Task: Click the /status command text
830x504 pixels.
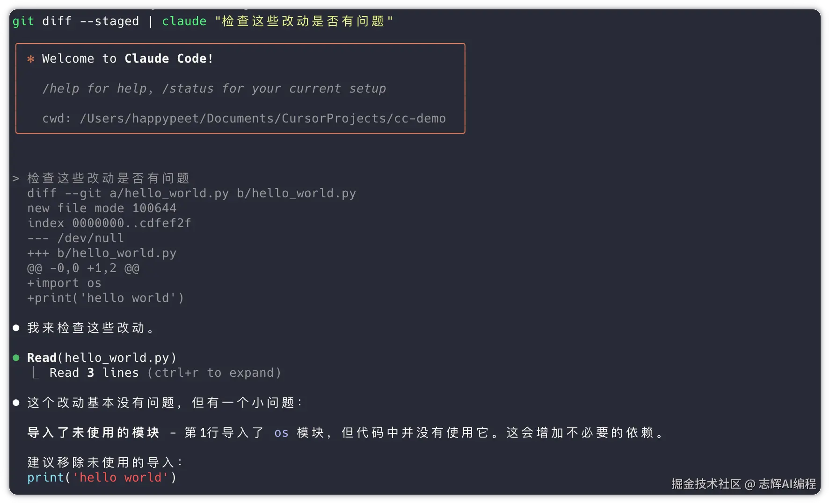Action: (x=188, y=89)
